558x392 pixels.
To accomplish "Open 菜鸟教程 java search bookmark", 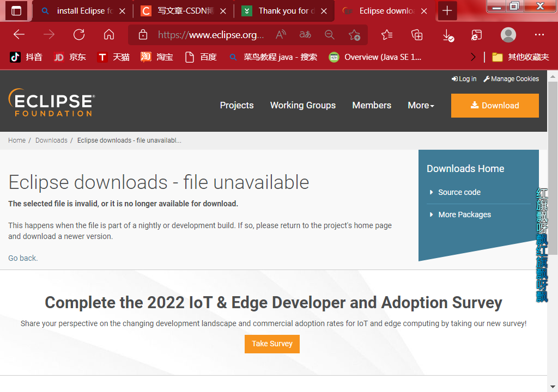I will [x=273, y=57].
